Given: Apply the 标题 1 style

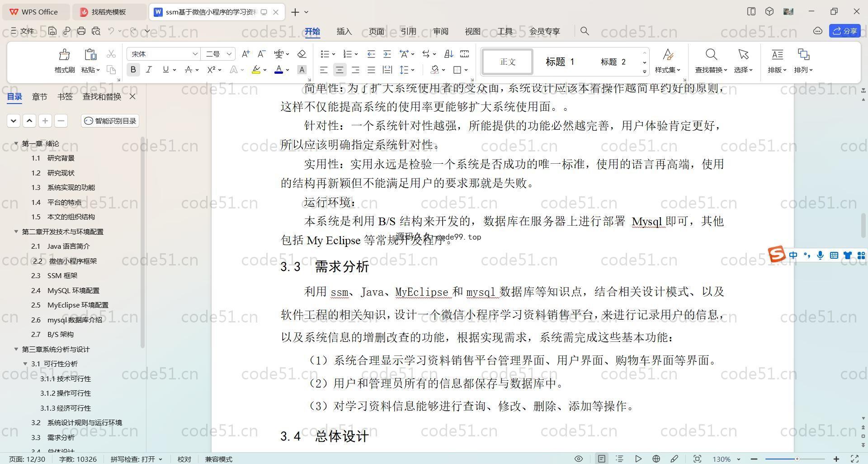Looking at the screenshot, I should click(x=560, y=62).
